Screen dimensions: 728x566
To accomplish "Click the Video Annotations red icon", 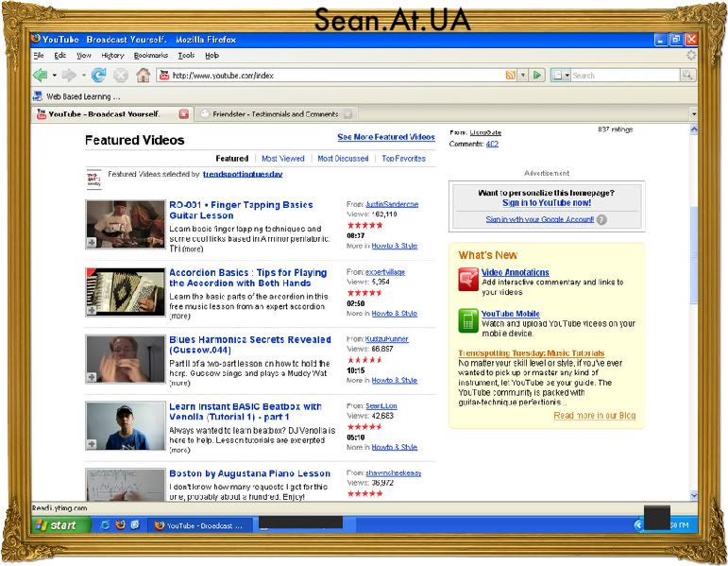I will coord(468,279).
